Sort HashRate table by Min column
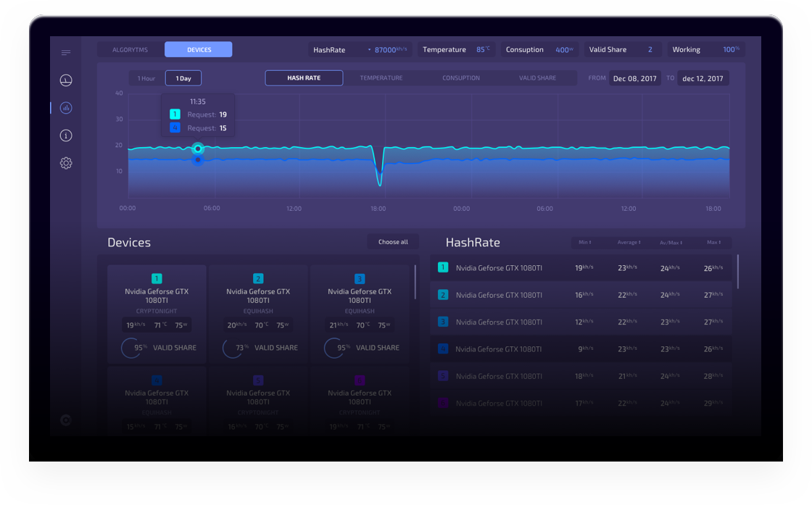Viewport: 812px width, 505px height. 585,242
